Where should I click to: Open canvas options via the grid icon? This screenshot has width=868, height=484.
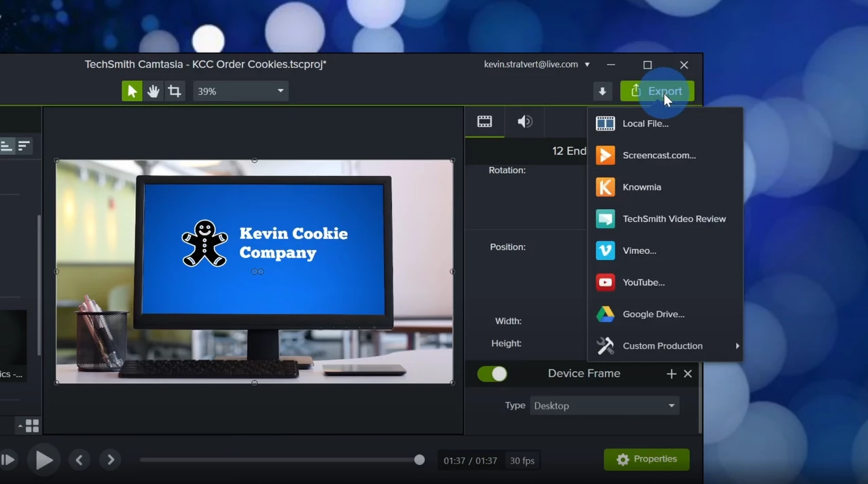[x=30, y=425]
